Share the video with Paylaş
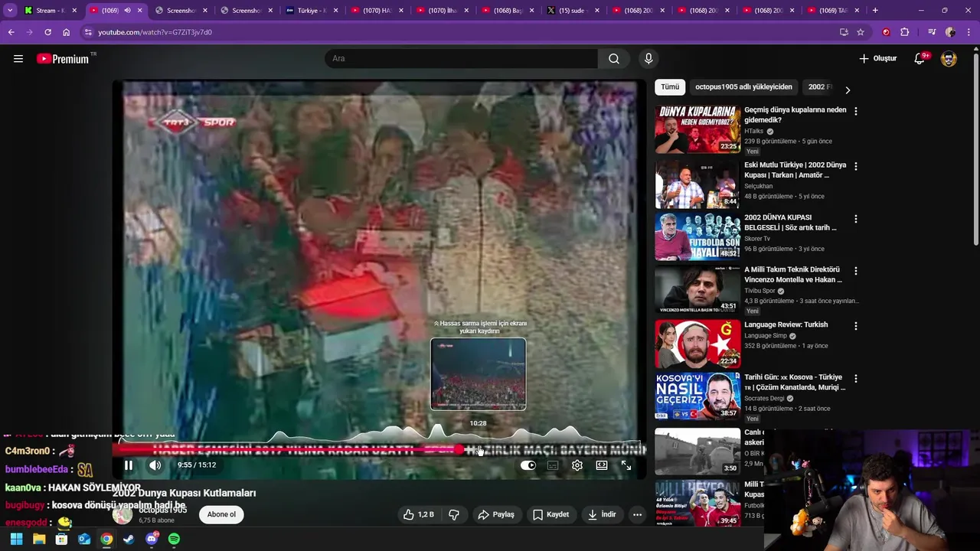Viewport: 980px width, 551px height. click(496, 515)
